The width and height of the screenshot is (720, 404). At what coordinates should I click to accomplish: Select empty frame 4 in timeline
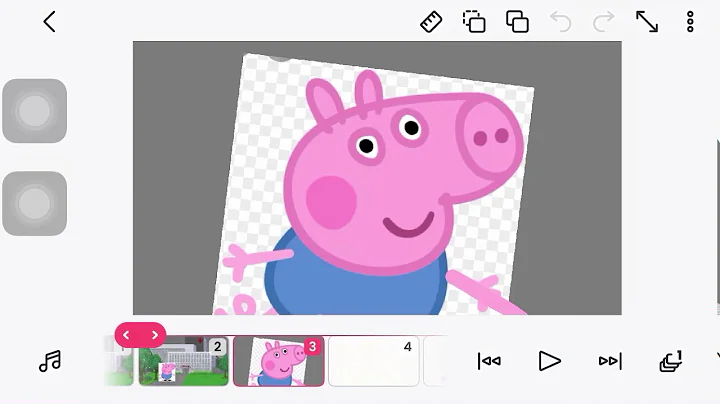coord(374,361)
